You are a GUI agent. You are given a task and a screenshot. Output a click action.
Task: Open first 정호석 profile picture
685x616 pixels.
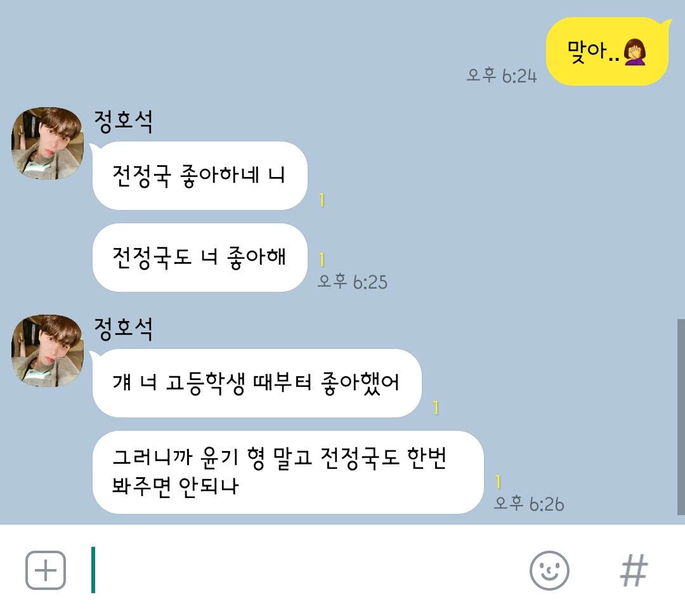tap(47, 143)
